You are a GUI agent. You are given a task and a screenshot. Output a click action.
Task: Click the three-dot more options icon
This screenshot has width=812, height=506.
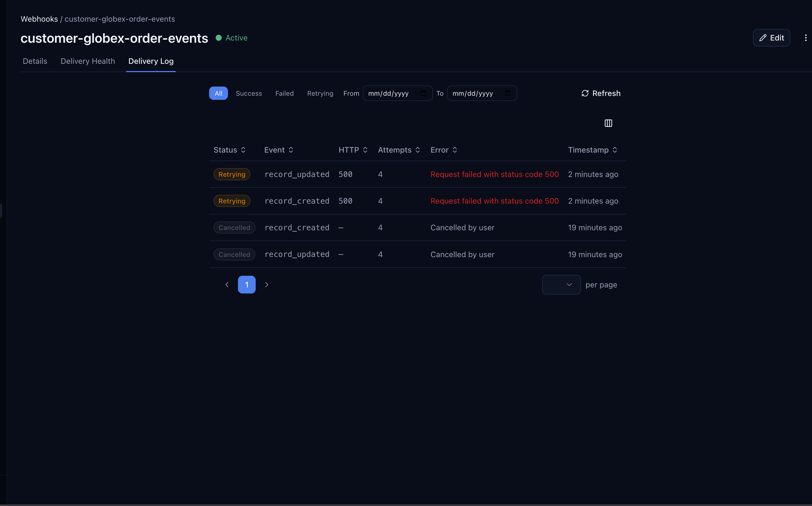tap(805, 38)
